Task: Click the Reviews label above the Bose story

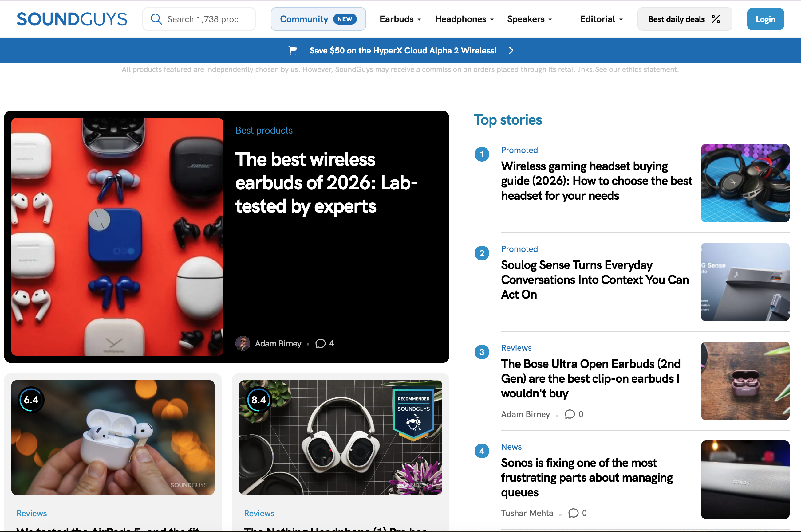Action: coord(516,348)
